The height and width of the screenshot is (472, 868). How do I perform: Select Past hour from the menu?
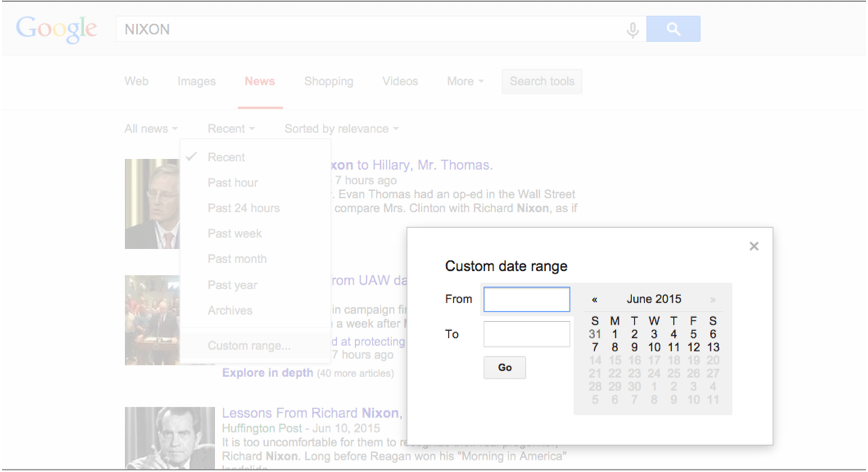[232, 183]
